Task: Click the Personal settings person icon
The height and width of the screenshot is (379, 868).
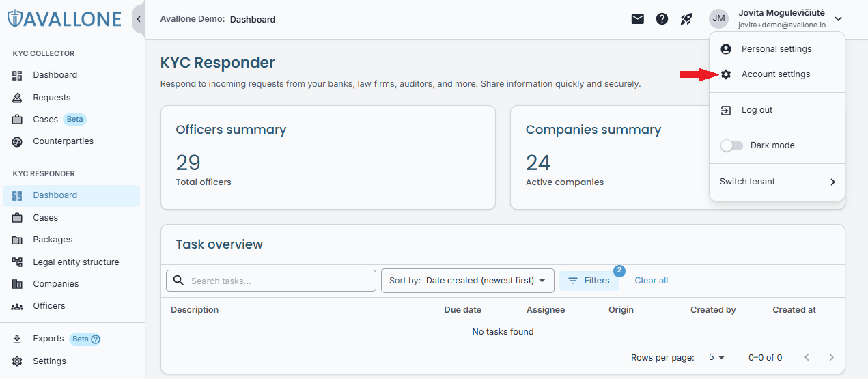Action: coord(726,49)
